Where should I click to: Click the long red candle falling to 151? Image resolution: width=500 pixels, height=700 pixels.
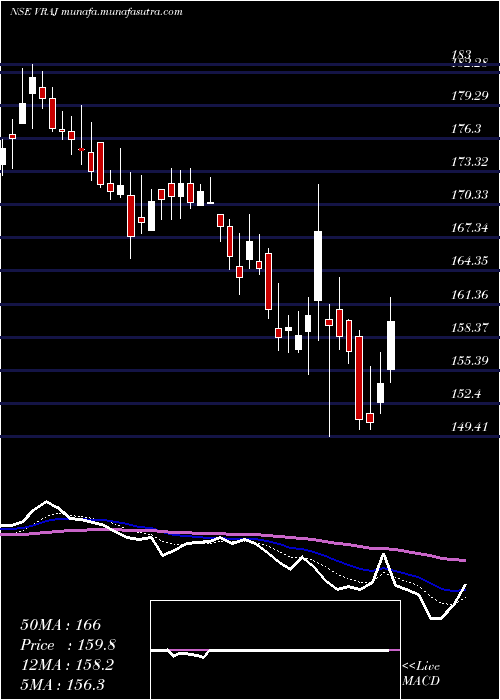coord(359,378)
